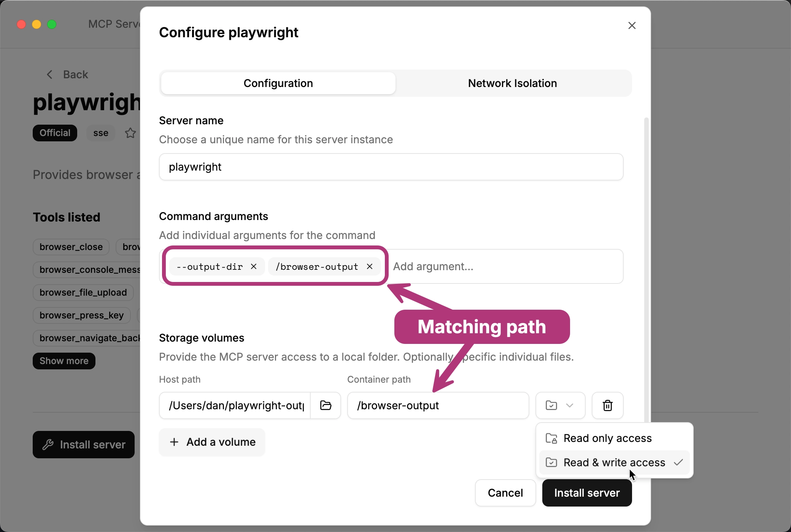Switch to the Configuration tab
Image resolution: width=791 pixels, height=532 pixels.
coord(278,83)
